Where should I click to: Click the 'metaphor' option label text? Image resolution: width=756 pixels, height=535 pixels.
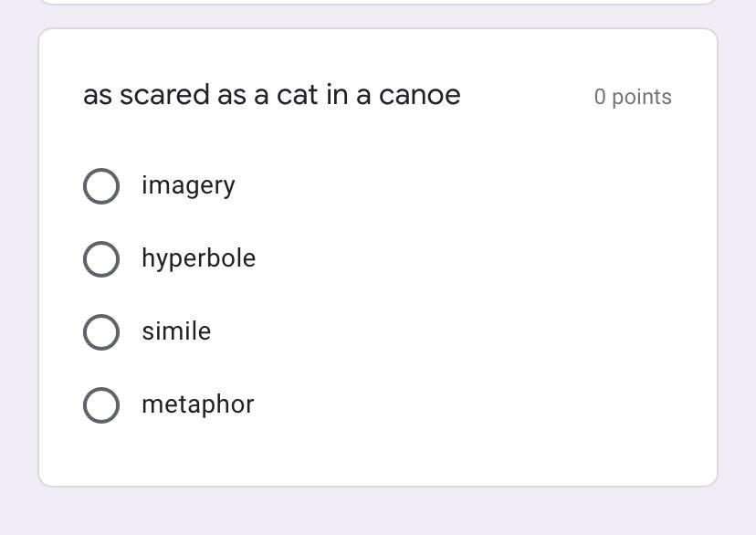197,404
